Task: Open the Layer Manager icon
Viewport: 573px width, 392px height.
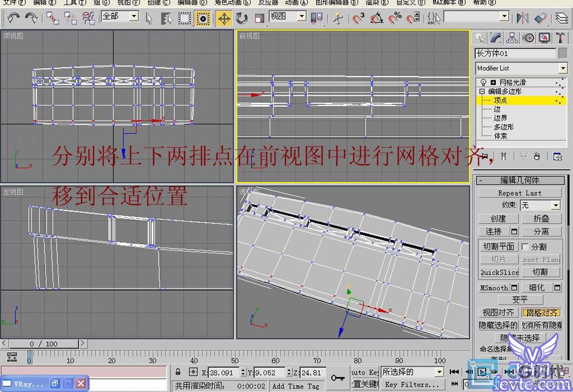Action: pyautogui.click(x=562, y=18)
